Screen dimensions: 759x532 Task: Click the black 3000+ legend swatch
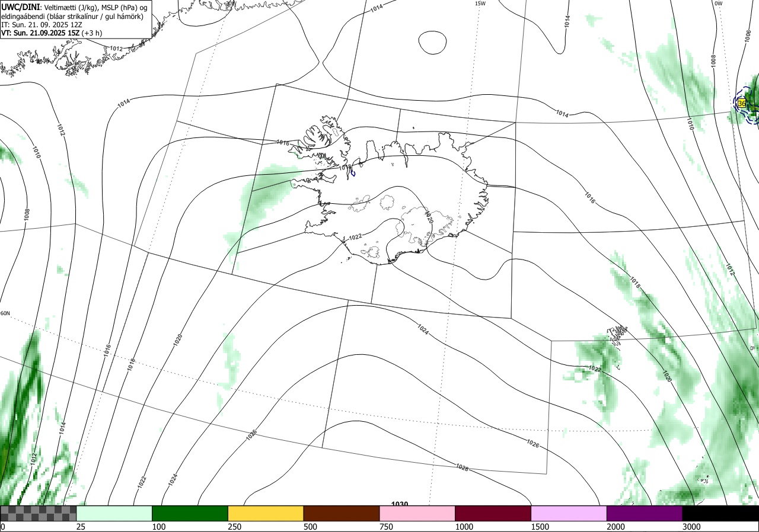click(x=720, y=513)
